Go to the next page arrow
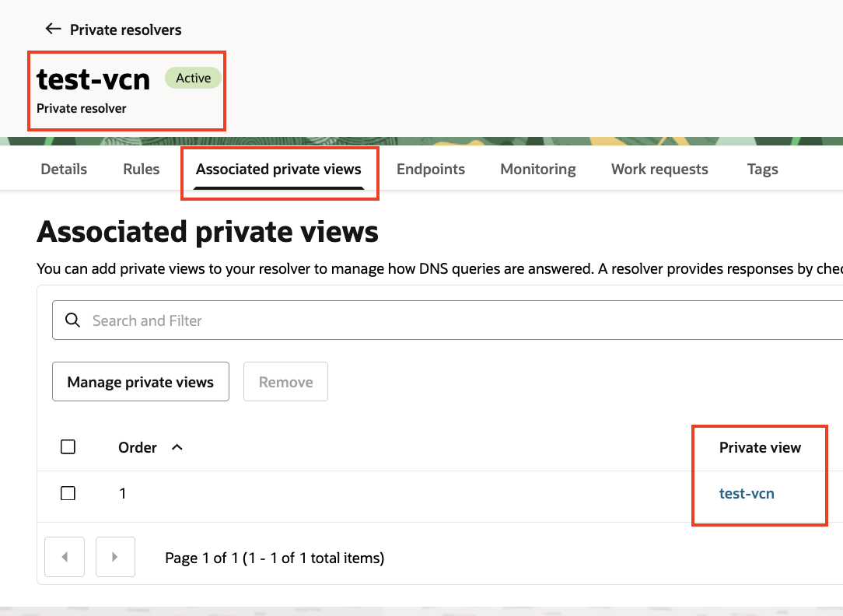Viewport: 843px width, 616px height. pyautogui.click(x=115, y=557)
